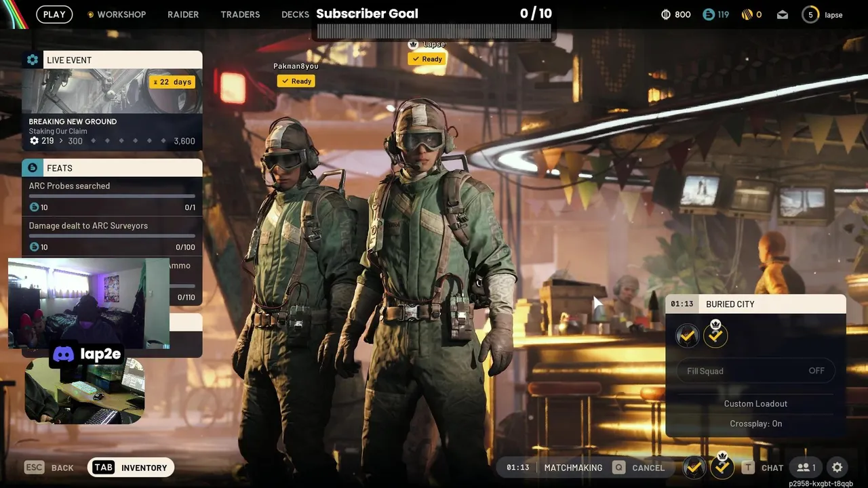Click the yellow striped token icon
This screenshot has height=488, width=868.
747,14
